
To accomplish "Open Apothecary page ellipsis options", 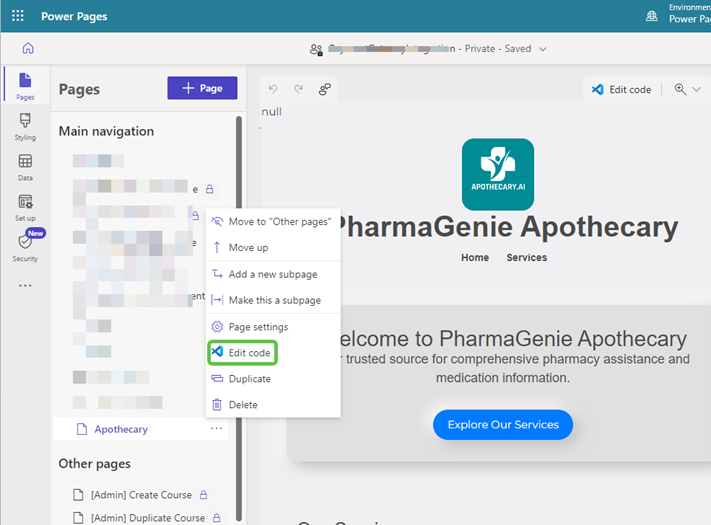I will point(217,428).
